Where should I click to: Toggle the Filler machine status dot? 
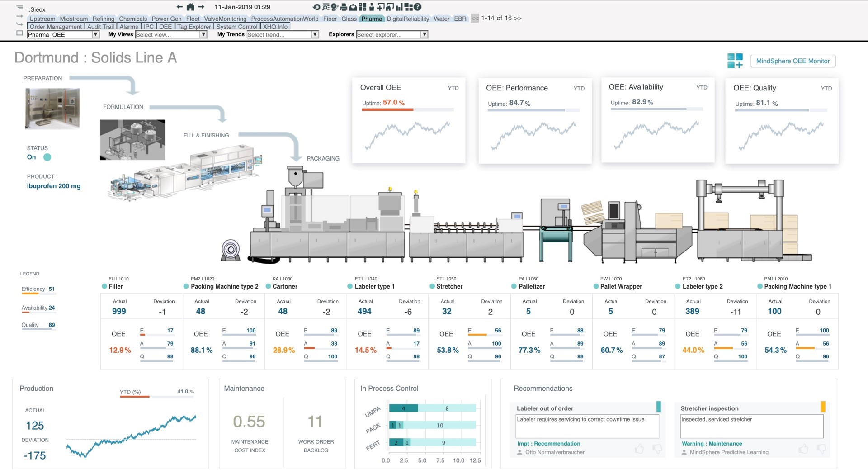tap(104, 286)
